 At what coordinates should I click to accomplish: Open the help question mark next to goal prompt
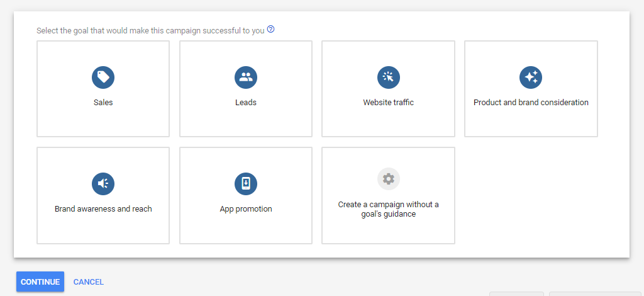270,29
